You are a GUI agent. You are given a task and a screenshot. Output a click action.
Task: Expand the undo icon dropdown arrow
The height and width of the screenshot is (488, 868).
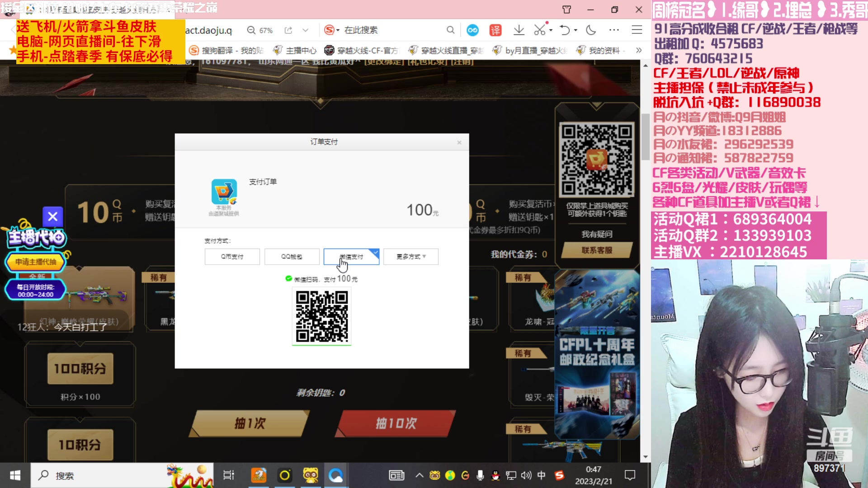576,30
